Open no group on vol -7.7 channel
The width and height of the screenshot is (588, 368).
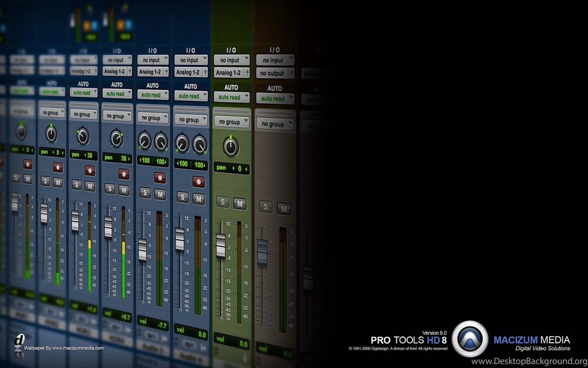[x=153, y=118]
